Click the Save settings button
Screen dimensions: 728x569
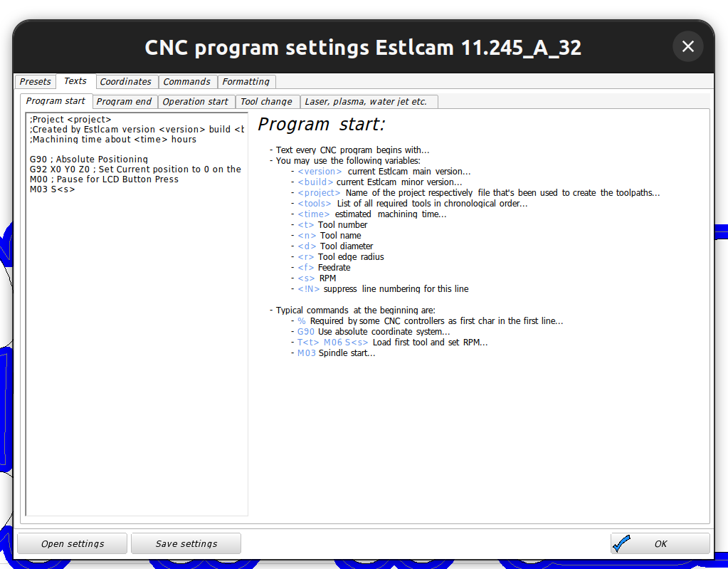point(186,543)
